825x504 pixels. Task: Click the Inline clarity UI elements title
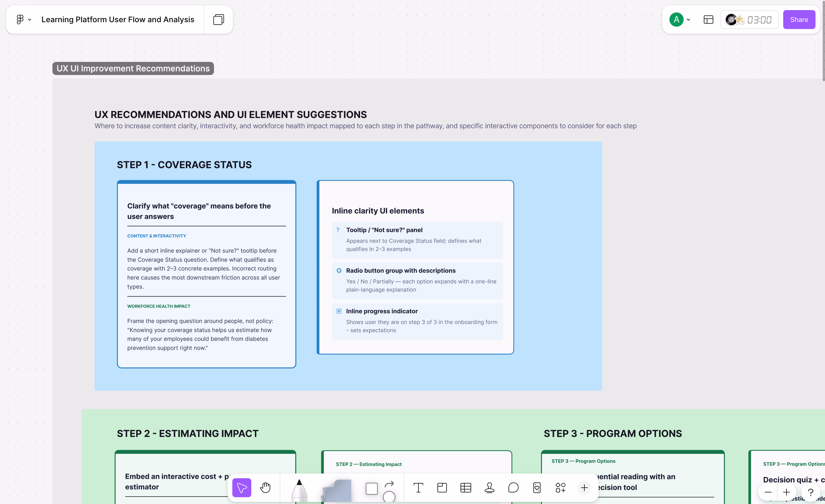(378, 211)
